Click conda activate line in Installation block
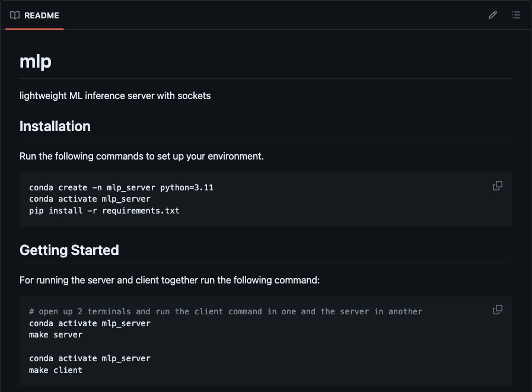The height and width of the screenshot is (392, 532). tap(90, 199)
